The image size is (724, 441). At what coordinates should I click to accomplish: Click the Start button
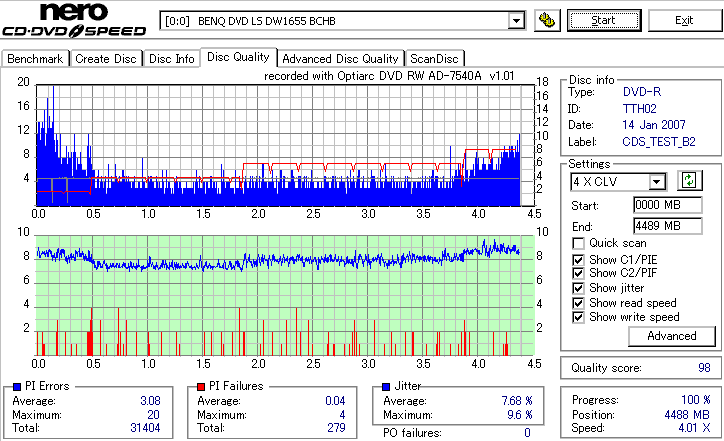point(604,20)
